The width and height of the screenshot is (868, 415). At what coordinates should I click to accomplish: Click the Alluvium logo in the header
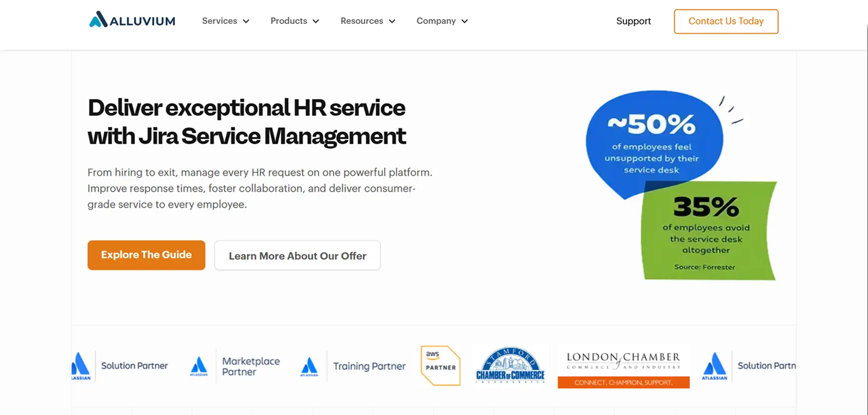132,20
